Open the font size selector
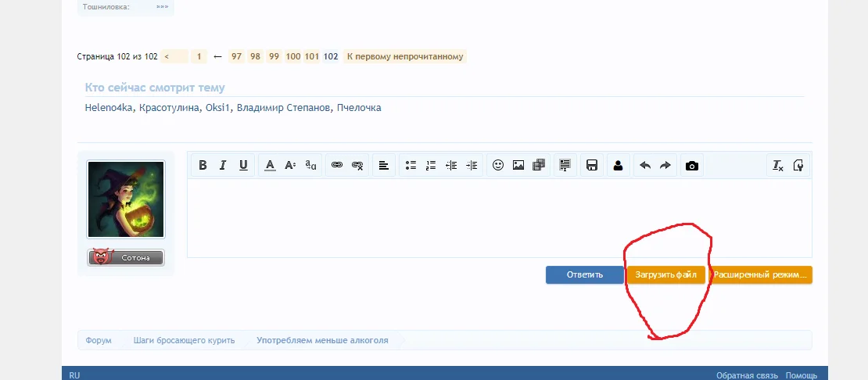 point(290,166)
